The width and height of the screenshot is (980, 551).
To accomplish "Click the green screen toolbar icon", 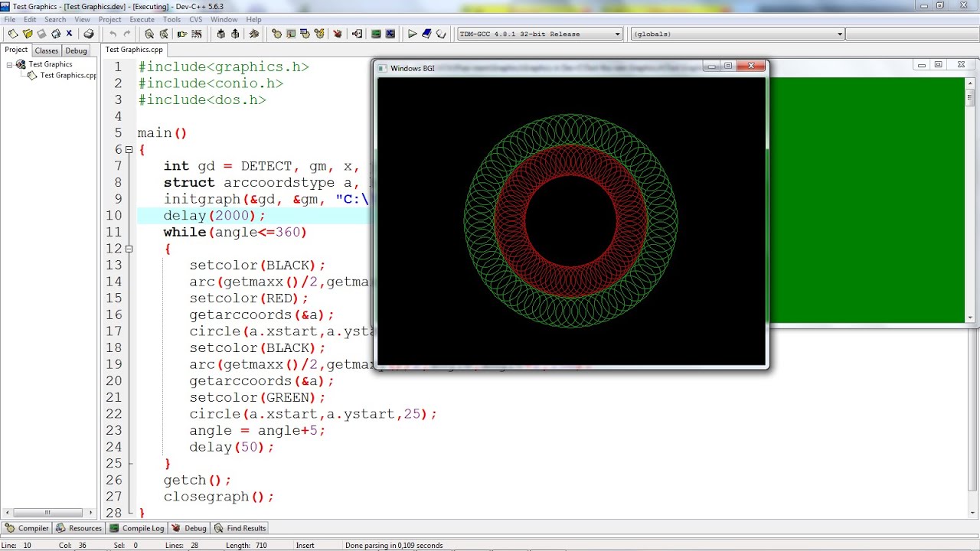I will pyautogui.click(x=376, y=34).
